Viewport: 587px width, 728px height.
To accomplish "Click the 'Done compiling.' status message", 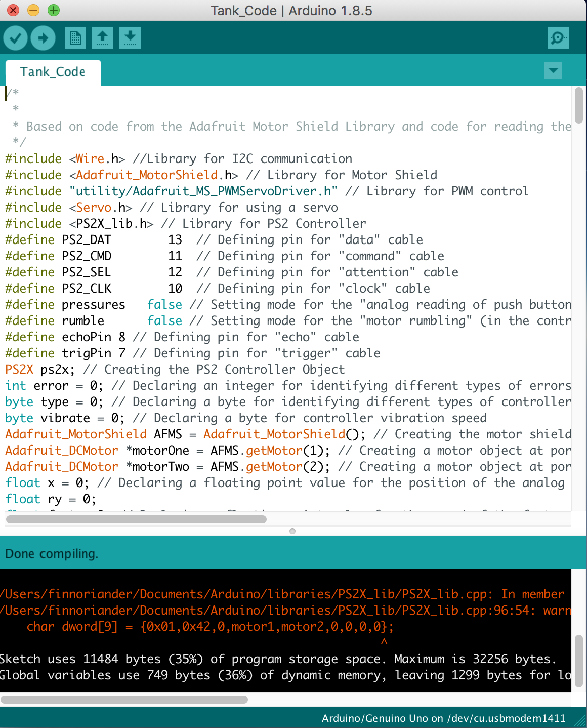I will point(52,553).
